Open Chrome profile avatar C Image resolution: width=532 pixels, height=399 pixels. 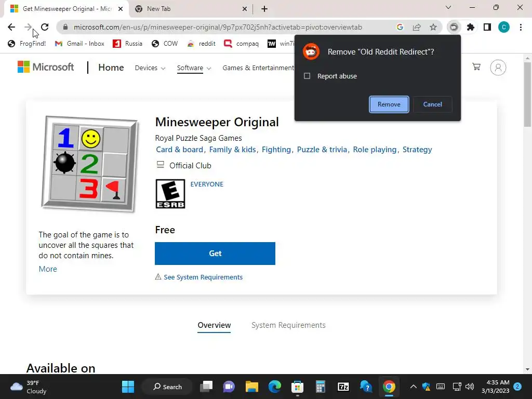[504, 27]
